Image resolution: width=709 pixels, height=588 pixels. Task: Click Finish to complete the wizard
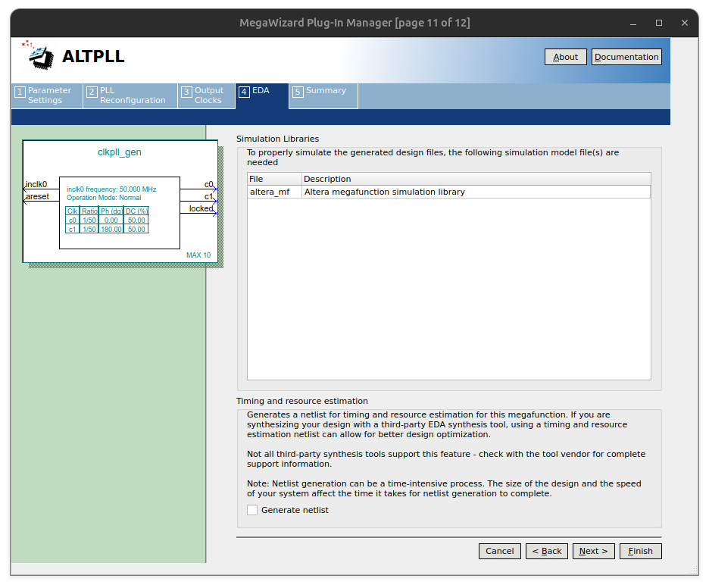[x=640, y=551]
